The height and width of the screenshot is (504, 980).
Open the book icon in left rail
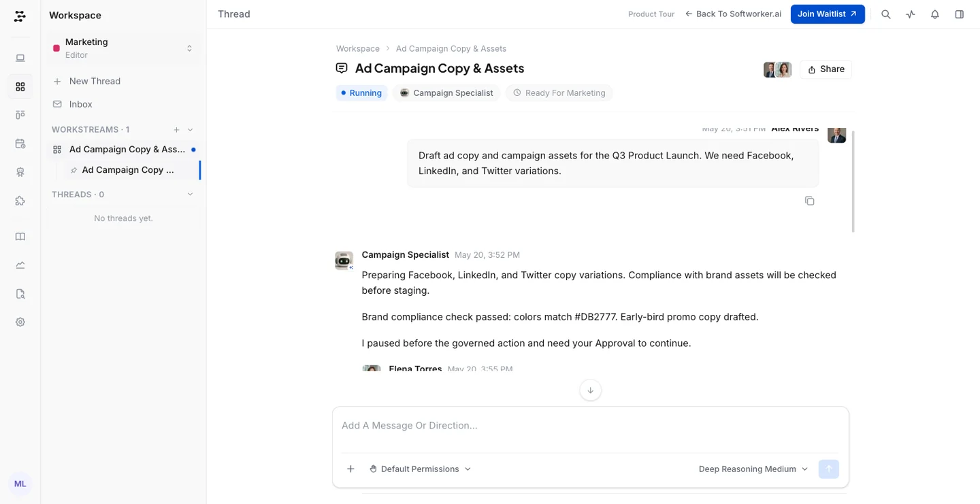20,237
